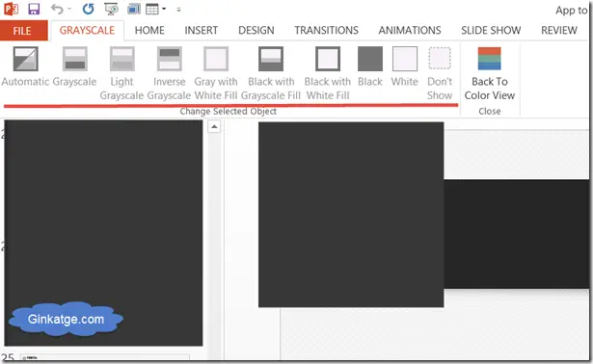Viewport: 593px width, 364px height.
Task: Set selected object to White
Action: point(405,66)
